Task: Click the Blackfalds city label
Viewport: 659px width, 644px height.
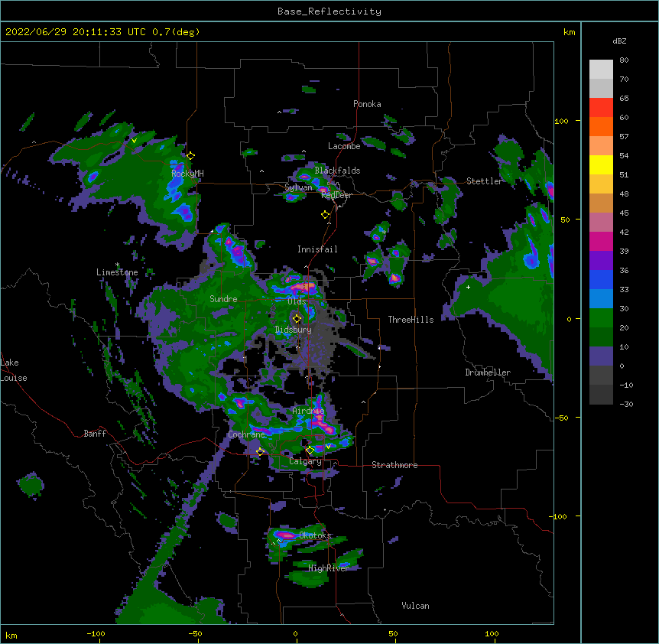Action: (x=337, y=171)
